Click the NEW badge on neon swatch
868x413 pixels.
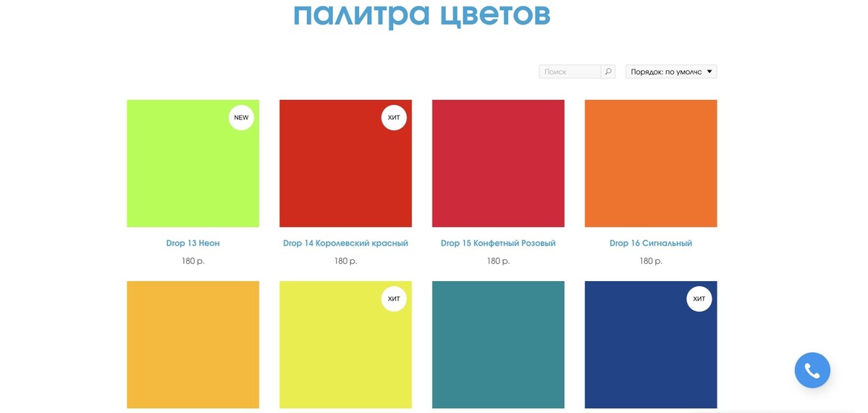[x=241, y=117]
